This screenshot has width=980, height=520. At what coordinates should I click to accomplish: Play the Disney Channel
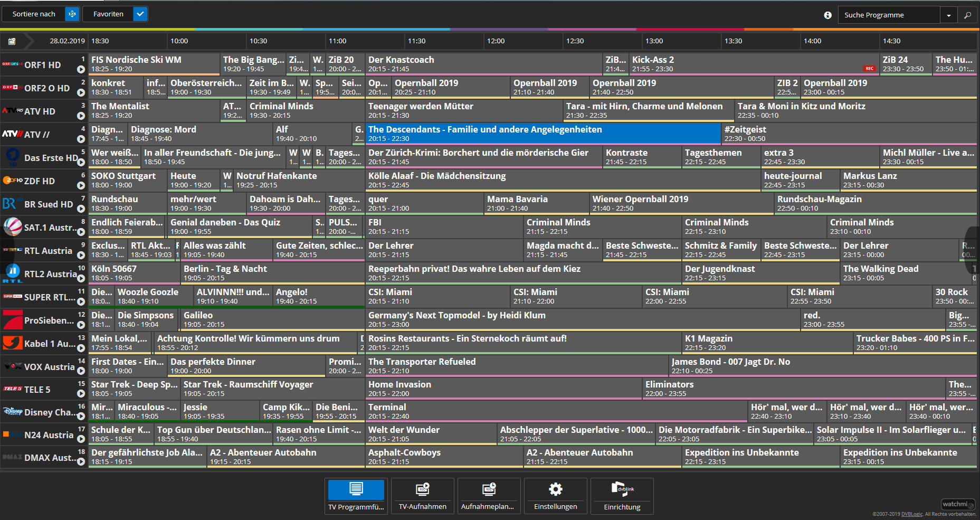coord(81,417)
